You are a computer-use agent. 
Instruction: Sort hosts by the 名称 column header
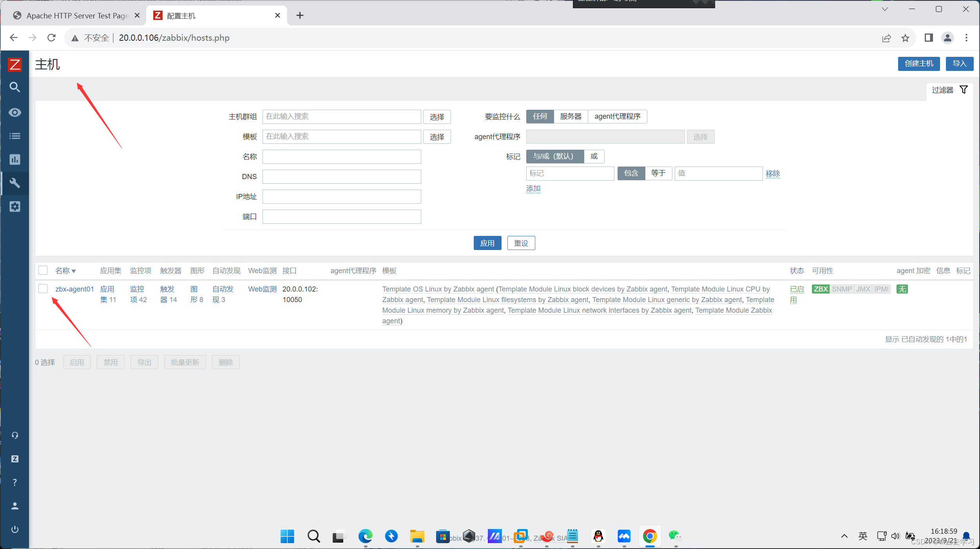point(65,271)
